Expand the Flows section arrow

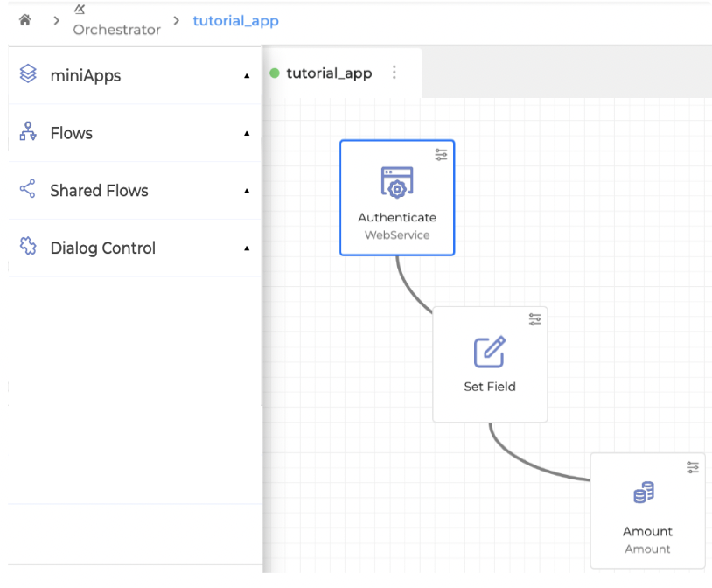(x=247, y=134)
